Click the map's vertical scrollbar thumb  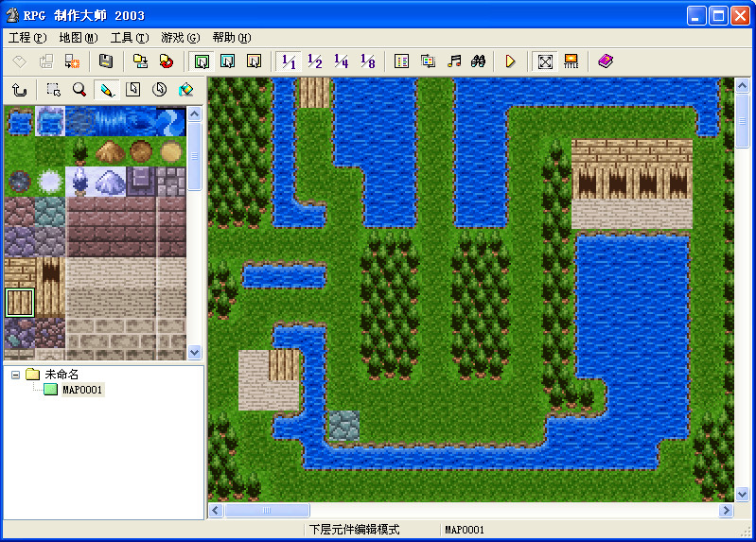[x=742, y=121]
